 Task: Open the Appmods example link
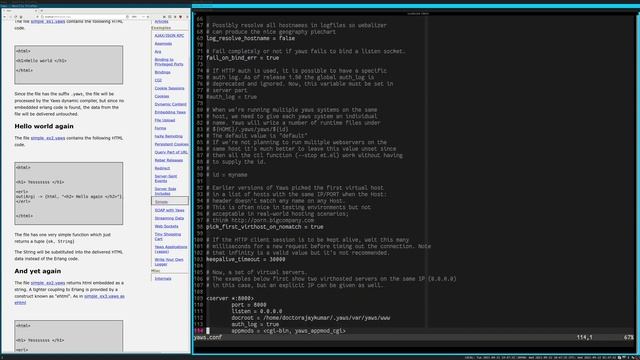click(163, 44)
